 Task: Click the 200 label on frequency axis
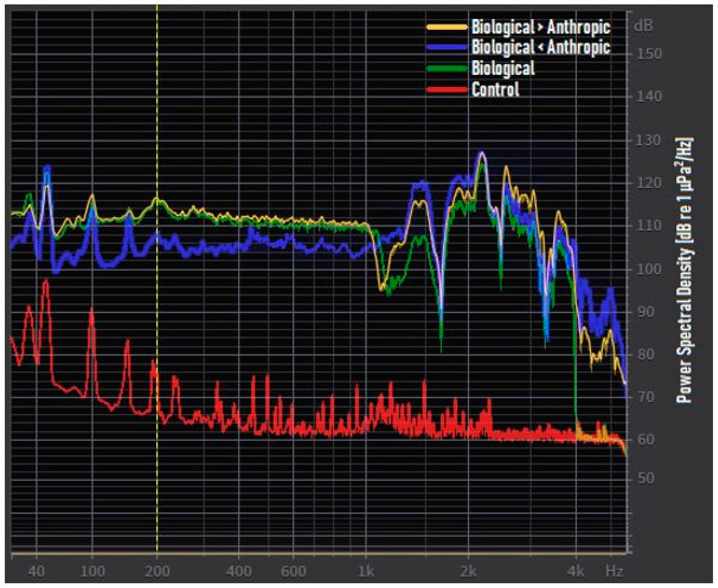157,571
